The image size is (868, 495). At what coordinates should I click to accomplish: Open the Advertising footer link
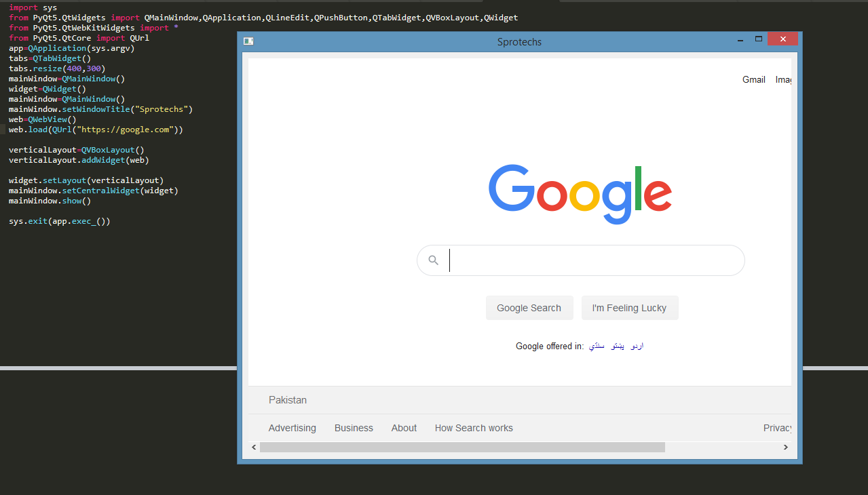[293, 428]
